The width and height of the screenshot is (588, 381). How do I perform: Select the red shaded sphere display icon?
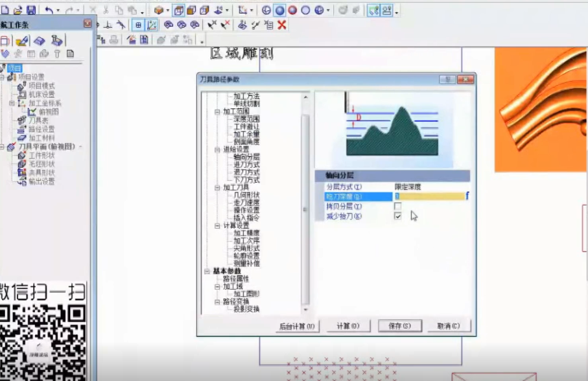click(292, 10)
